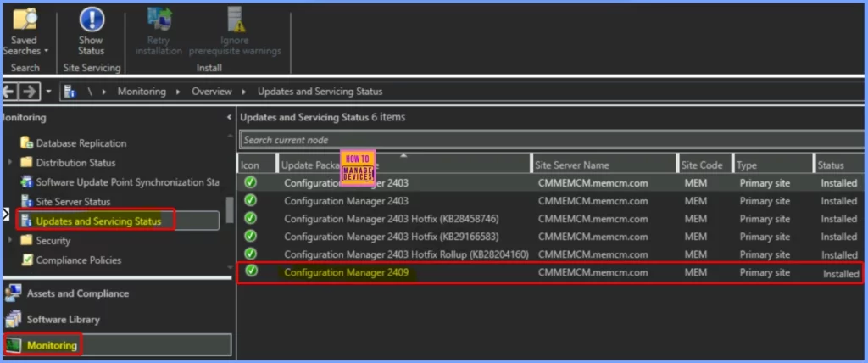Select the Hotfix KB28458746 row
This screenshot has width=868, height=363.
[x=550, y=219]
